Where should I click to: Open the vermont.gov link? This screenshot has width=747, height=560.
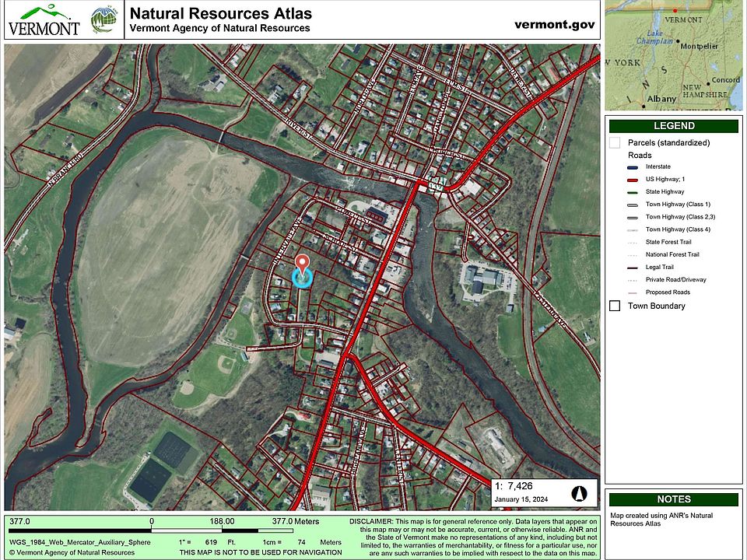554,24
